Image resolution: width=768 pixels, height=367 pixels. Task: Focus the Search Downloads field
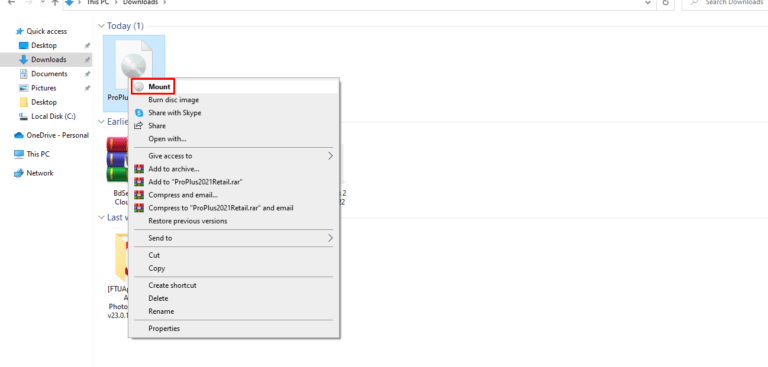pyautogui.click(x=726, y=3)
